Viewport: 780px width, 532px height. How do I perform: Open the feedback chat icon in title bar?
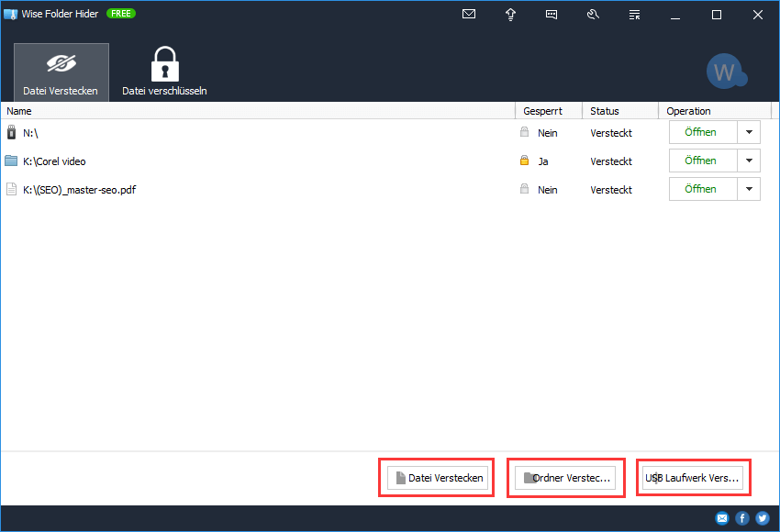pyautogui.click(x=552, y=15)
